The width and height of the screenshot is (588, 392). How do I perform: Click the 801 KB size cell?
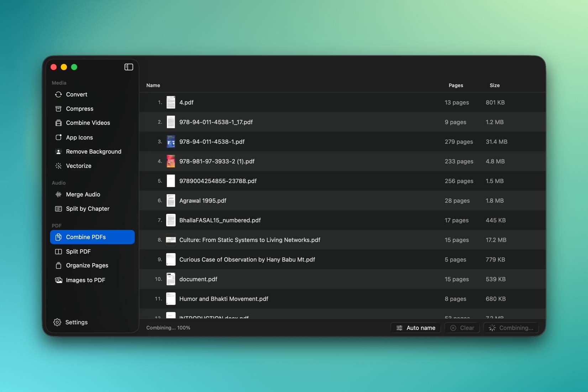coord(495,103)
